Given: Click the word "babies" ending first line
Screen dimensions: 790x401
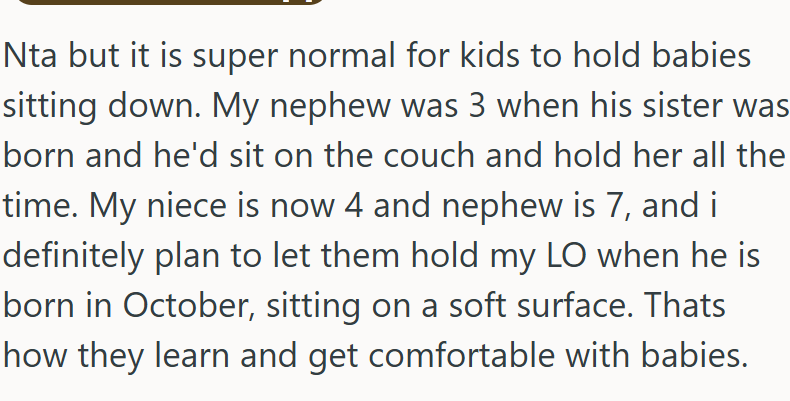Looking at the screenshot, I should pyautogui.click(x=701, y=55).
